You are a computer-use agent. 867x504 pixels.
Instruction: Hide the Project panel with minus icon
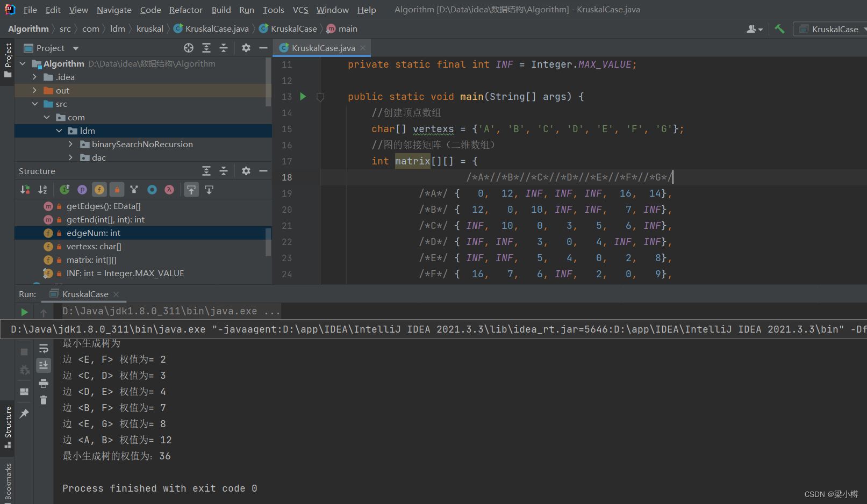point(263,48)
